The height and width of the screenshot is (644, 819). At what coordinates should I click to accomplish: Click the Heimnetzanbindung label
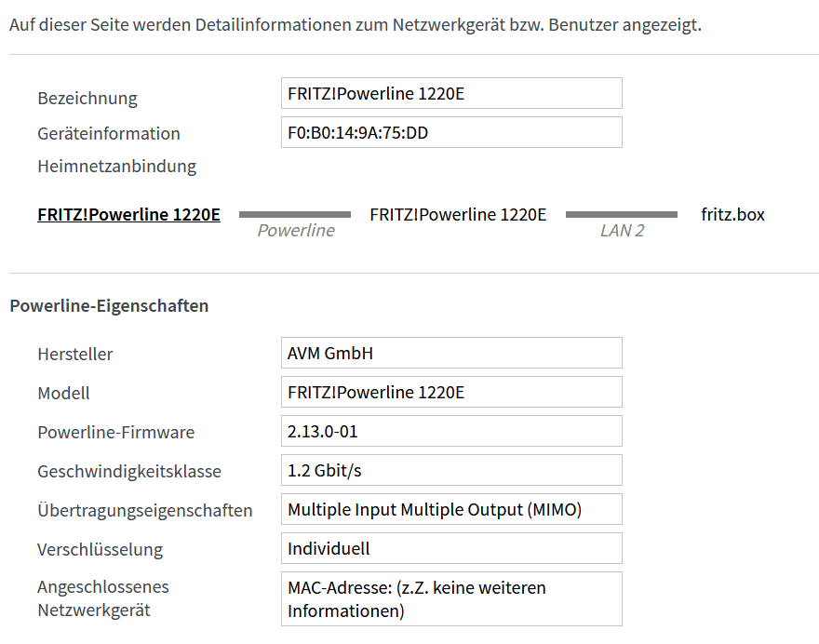(116, 167)
